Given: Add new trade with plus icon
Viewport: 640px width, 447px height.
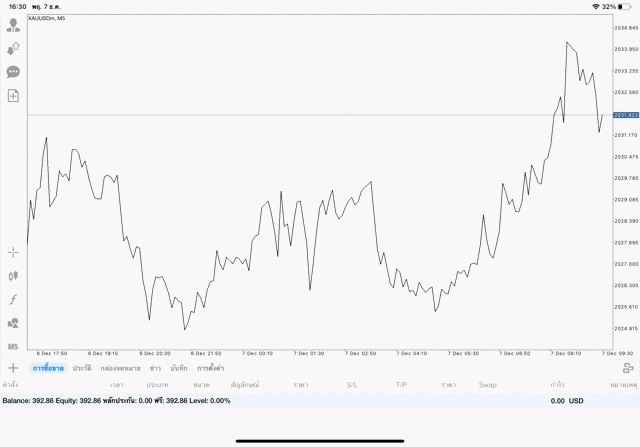Looking at the screenshot, I should [13, 368].
